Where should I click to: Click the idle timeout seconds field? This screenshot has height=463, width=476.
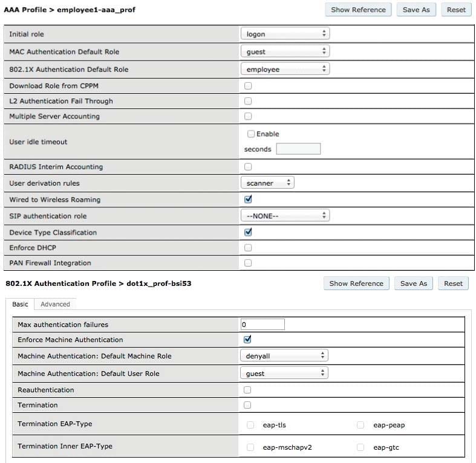coord(298,149)
